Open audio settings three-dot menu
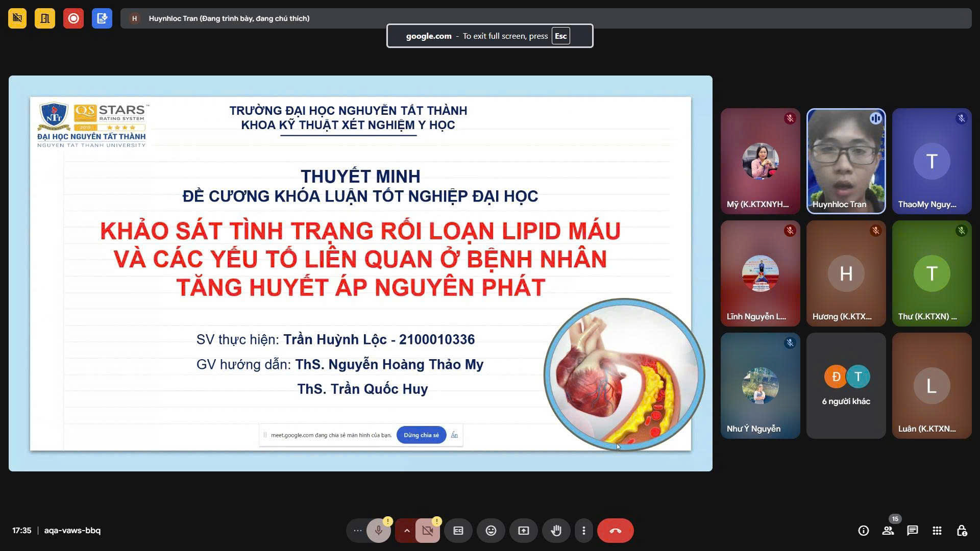Image resolution: width=980 pixels, height=551 pixels. coord(357,531)
